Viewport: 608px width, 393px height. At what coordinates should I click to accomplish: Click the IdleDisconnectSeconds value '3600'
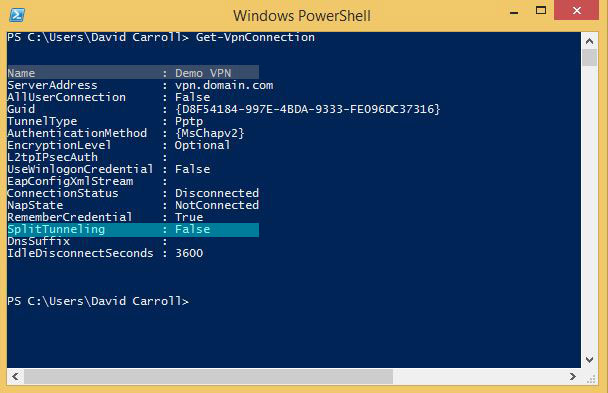pos(189,253)
